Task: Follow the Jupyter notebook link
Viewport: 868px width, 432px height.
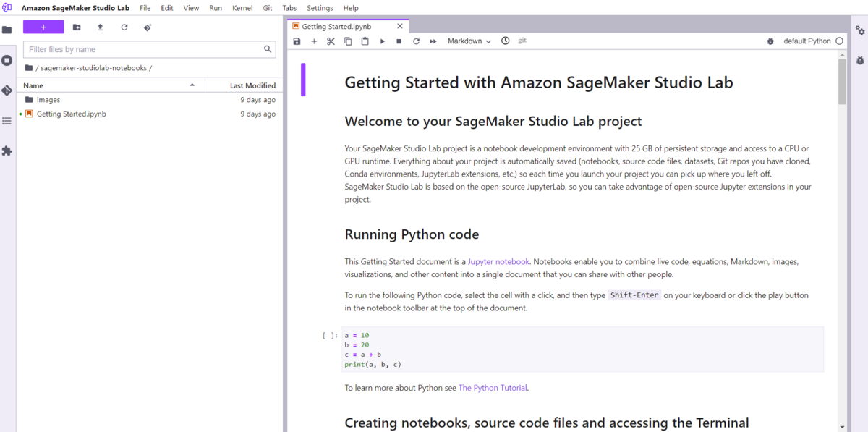Action: click(x=499, y=261)
